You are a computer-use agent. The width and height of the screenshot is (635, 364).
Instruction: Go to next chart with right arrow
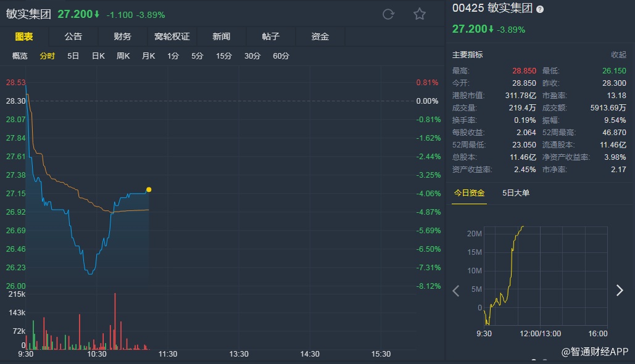tap(620, 291)
